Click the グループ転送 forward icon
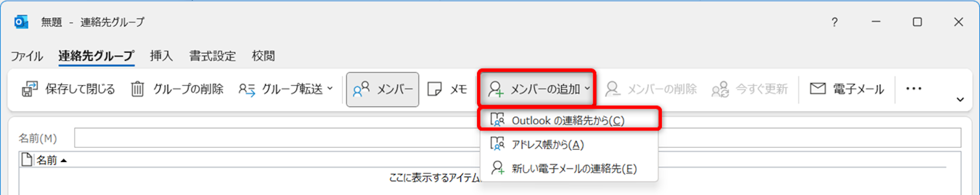 tap(247, 89)
